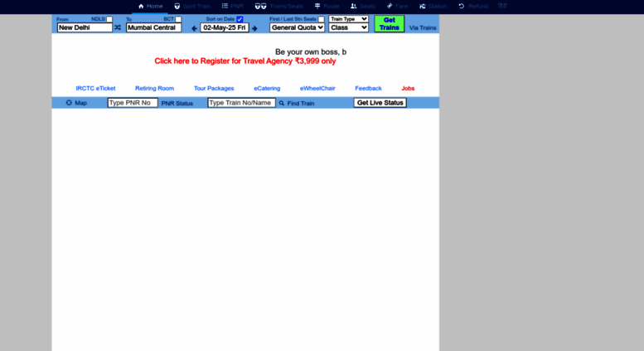Open the Home tab
Screen dimensions: 644x351
point(150,6)
